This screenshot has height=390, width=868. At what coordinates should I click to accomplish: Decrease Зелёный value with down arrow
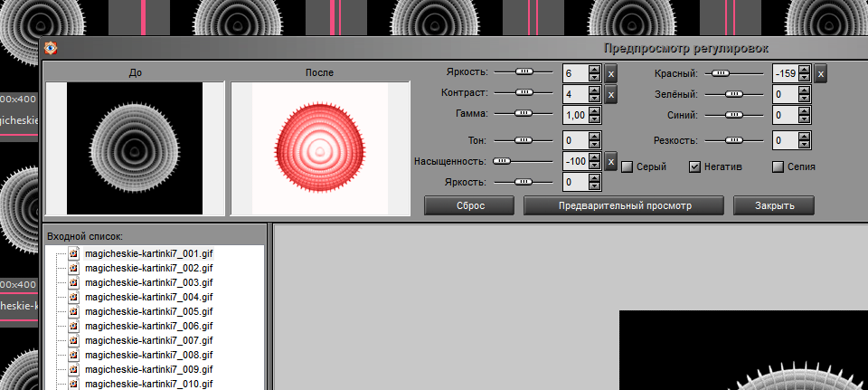[804, 99]
